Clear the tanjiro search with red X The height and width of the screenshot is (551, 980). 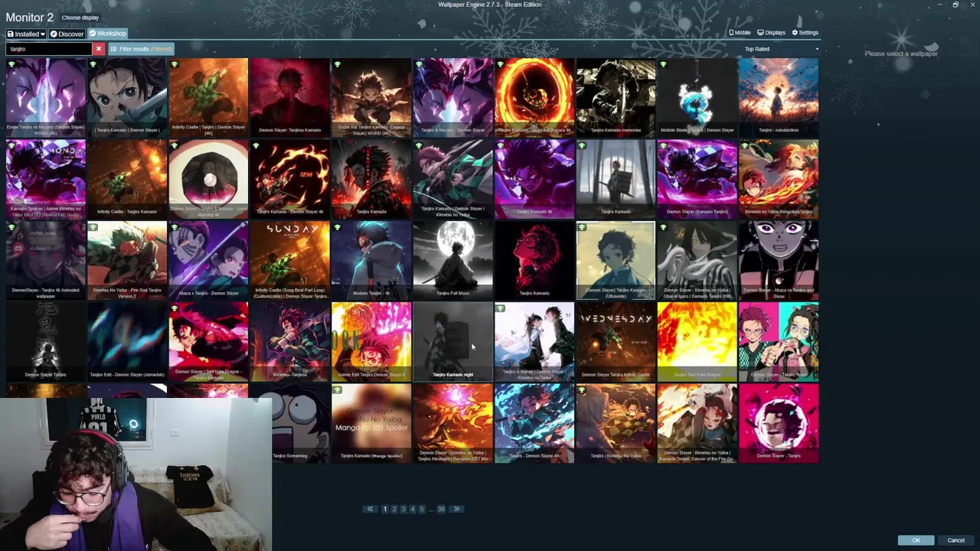point(98,49)
